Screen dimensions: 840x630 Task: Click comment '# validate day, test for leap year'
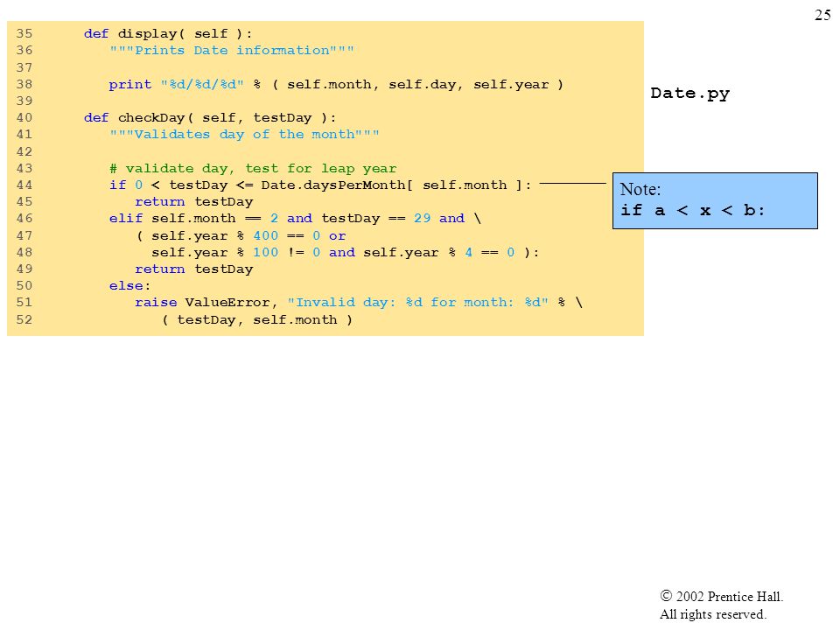[x=253, y=169]
